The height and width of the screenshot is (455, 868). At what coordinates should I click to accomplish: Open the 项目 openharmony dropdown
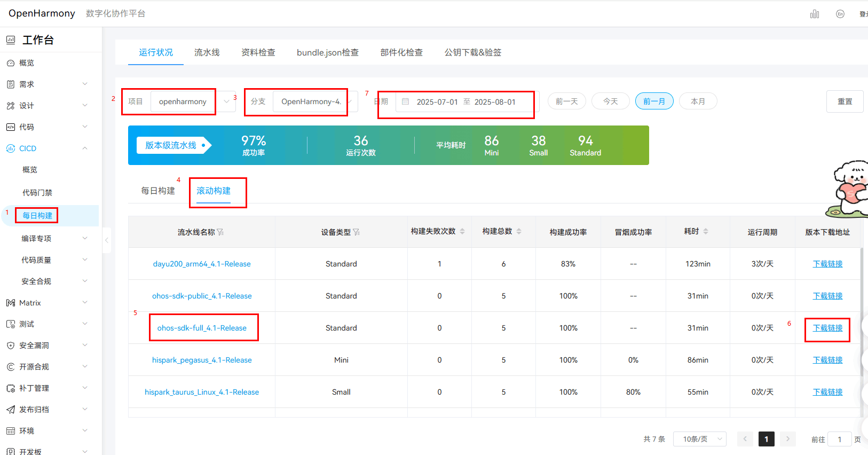coord(193,101)
